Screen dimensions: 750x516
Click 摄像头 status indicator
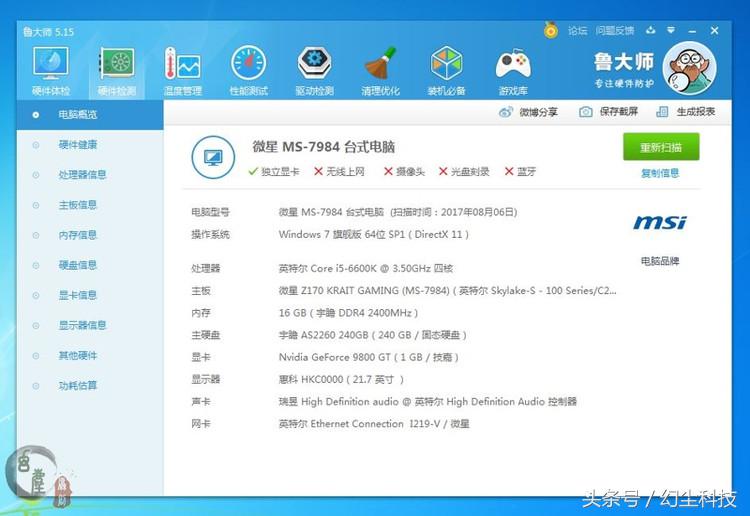[404, 171]
